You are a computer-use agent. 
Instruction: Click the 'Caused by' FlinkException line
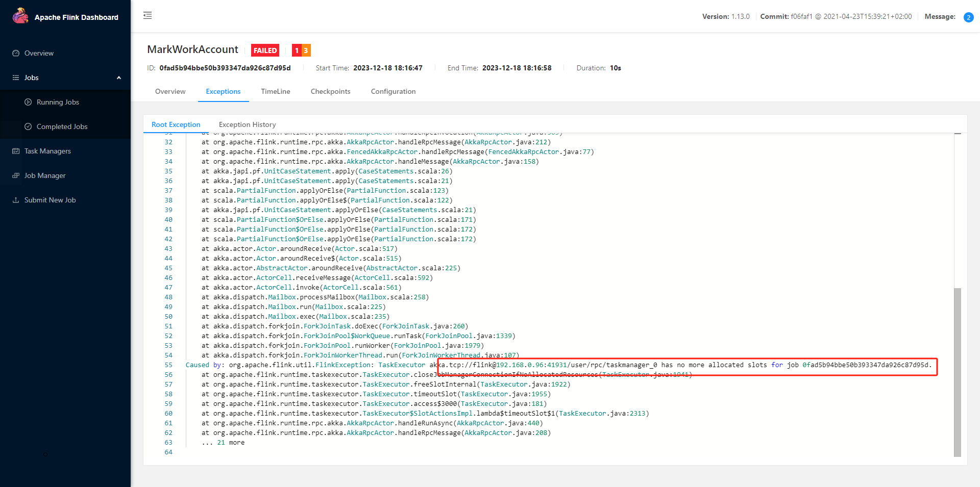[559, 365]
